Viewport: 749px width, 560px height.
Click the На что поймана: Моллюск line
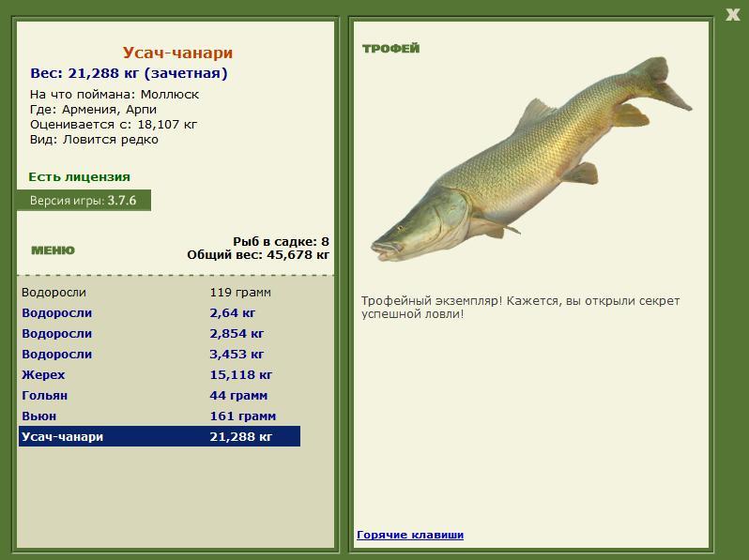(115, 95)
